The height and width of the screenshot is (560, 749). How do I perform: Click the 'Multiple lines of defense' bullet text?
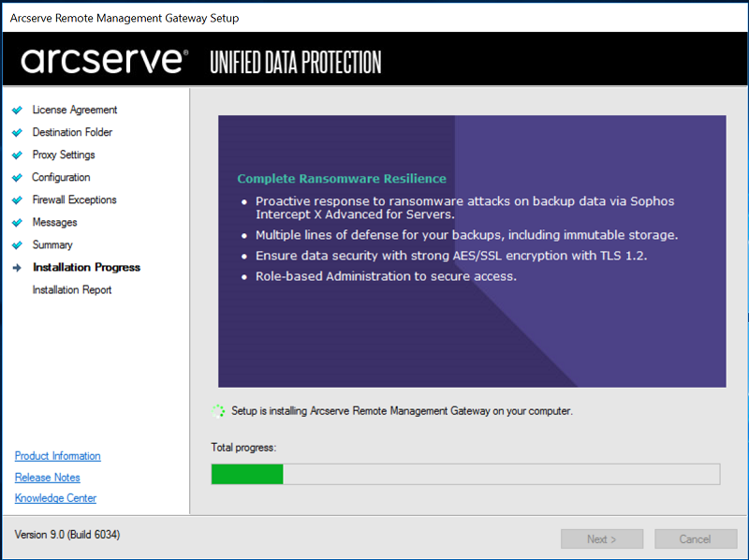coord(466,235)
